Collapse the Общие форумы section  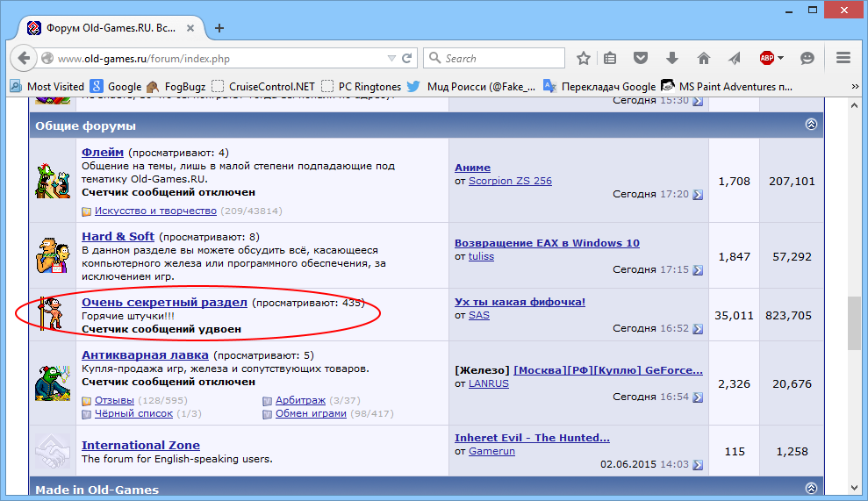pyautogui.click(x=811, y=124)
